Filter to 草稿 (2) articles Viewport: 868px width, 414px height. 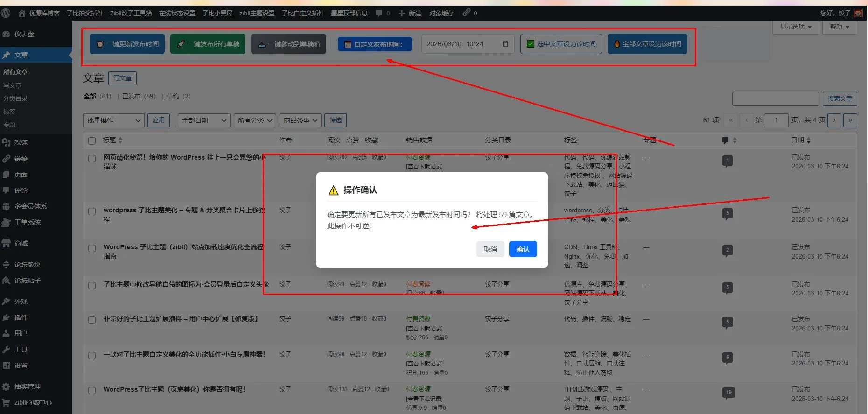(179, 96)
